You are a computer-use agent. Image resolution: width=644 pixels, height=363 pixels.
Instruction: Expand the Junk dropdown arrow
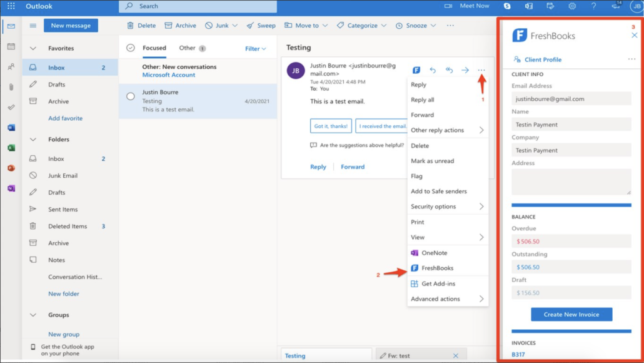235,26
